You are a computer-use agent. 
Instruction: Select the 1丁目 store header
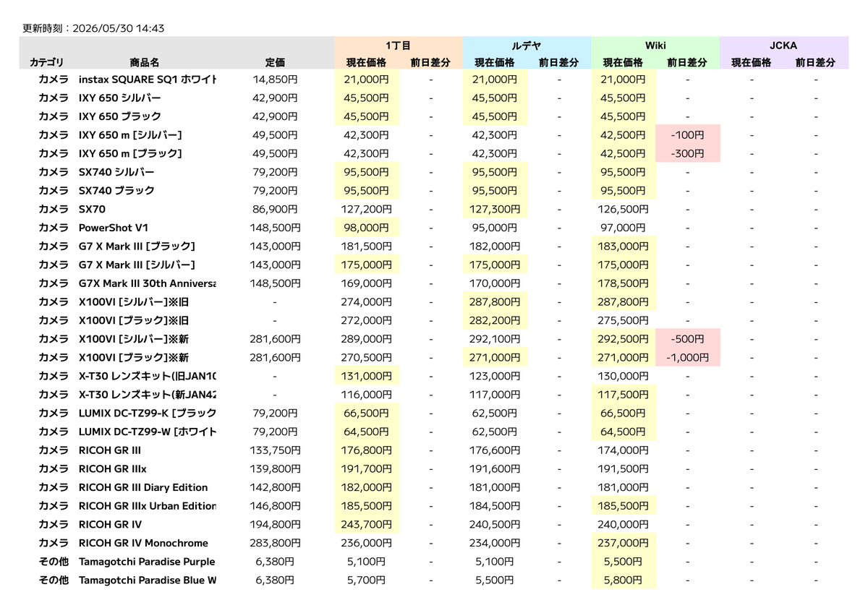[399, 45]
